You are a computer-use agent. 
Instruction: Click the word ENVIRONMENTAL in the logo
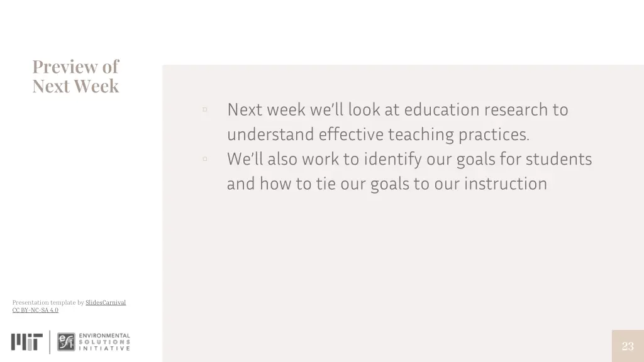(x=104, y=336)
